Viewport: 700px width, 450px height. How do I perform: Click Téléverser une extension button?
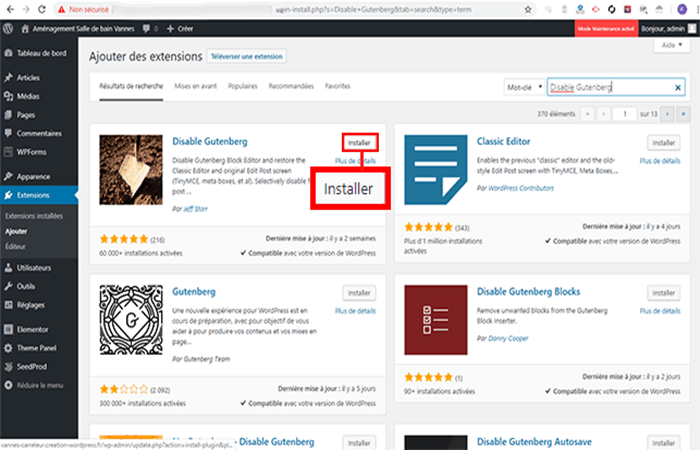246,57
